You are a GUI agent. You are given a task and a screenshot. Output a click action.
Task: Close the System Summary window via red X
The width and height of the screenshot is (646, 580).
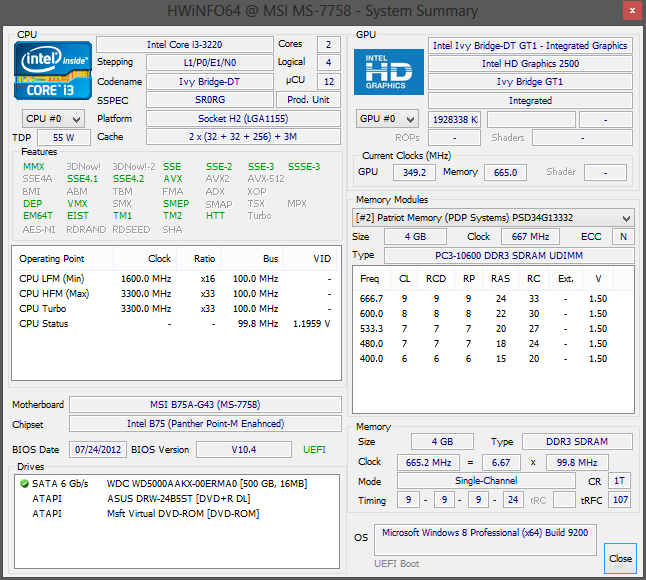tap(632, 11)
